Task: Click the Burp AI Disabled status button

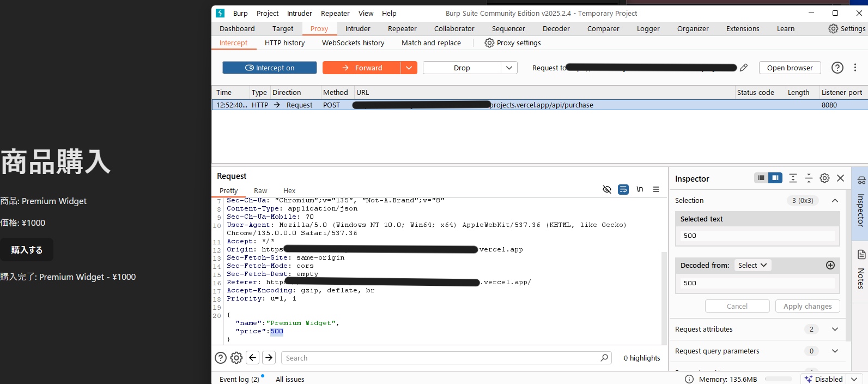Action: pyautogui.click(x=823, y=379)
